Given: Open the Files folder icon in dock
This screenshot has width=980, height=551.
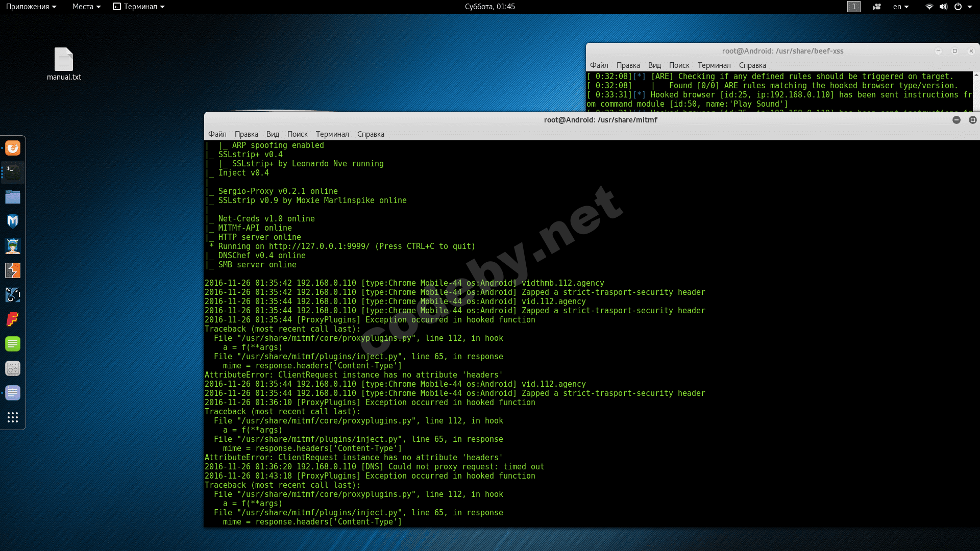Looking at the screenshot, I should (x=13, y=197).
